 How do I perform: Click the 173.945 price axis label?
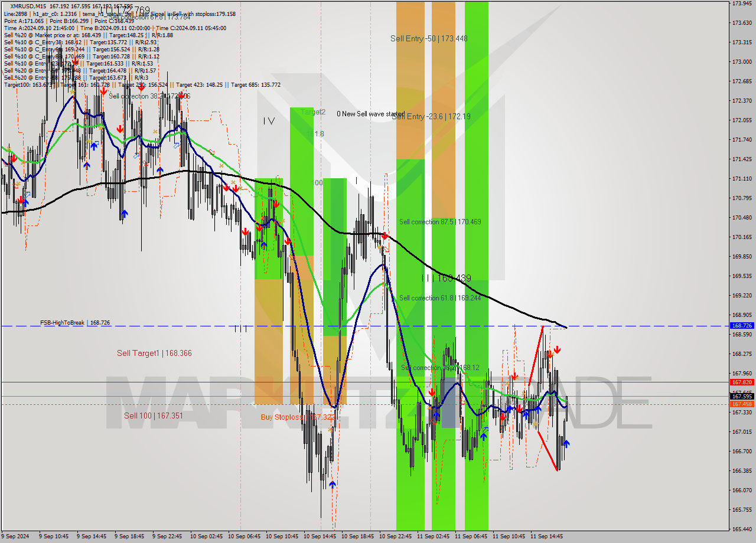point(742,4)
